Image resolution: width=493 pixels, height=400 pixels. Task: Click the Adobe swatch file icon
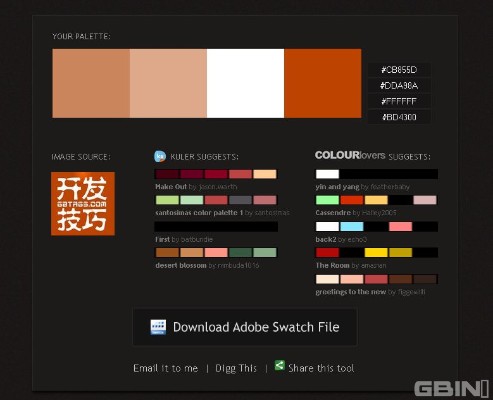click(x=158, y=327)
